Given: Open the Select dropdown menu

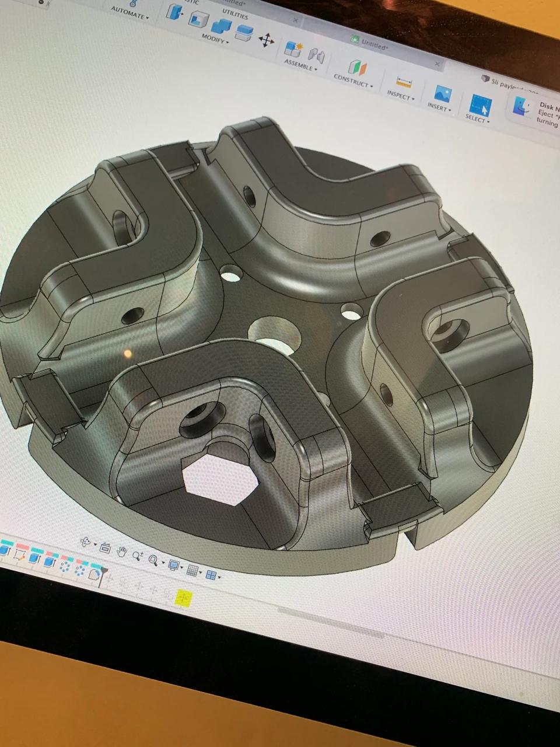Looking at the screenshot, I should 478,118.
